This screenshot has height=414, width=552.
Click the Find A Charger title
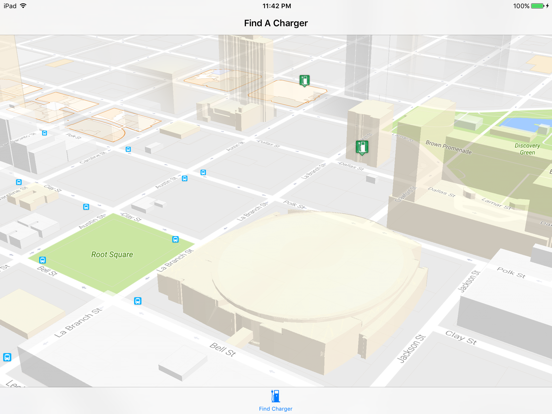click(x=276, y=23)
